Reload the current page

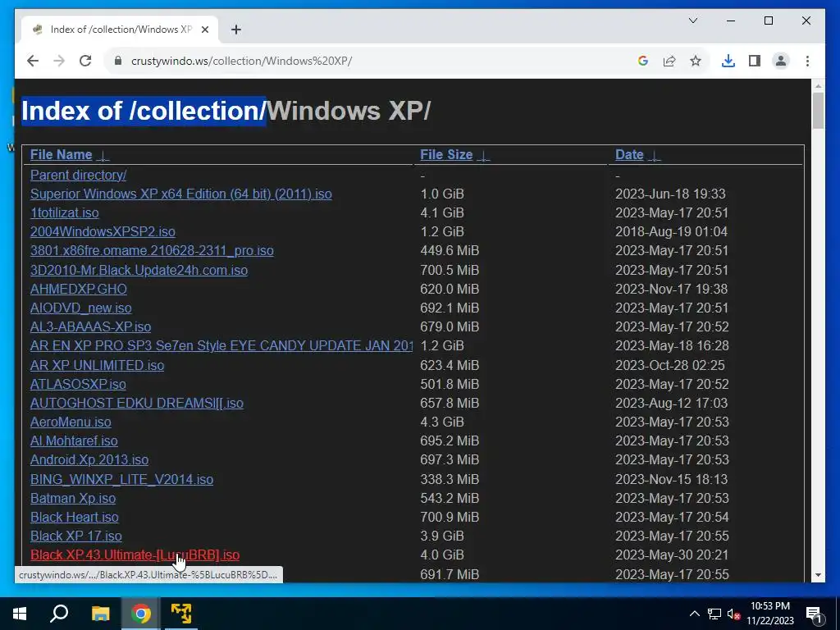tap(85, 61)
